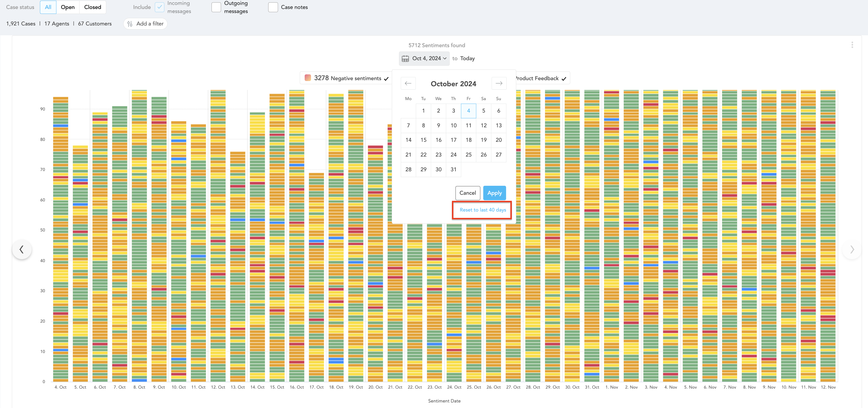Screen dimensions: 868x408
Task: Enable Case notes checkbox
Action: coord(273,7)
